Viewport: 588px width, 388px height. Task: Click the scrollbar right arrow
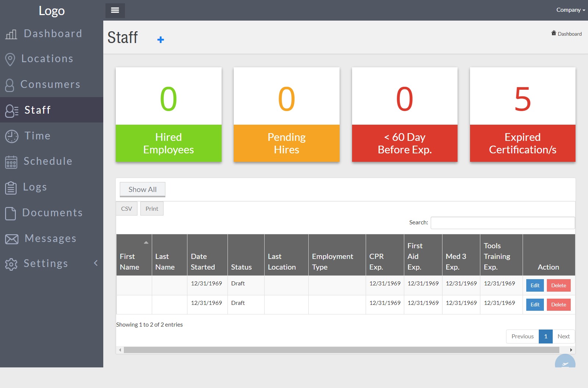(571, 350)
